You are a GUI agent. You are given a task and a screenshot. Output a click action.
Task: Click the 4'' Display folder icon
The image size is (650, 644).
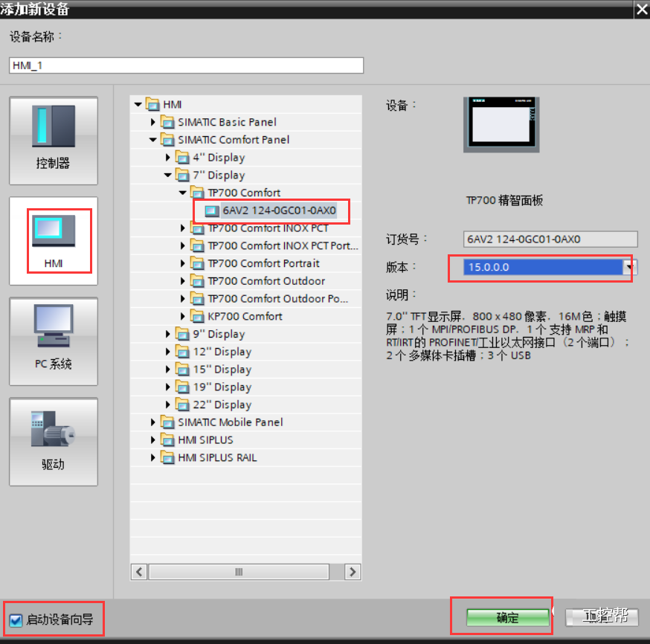click(x=182, y=158)
